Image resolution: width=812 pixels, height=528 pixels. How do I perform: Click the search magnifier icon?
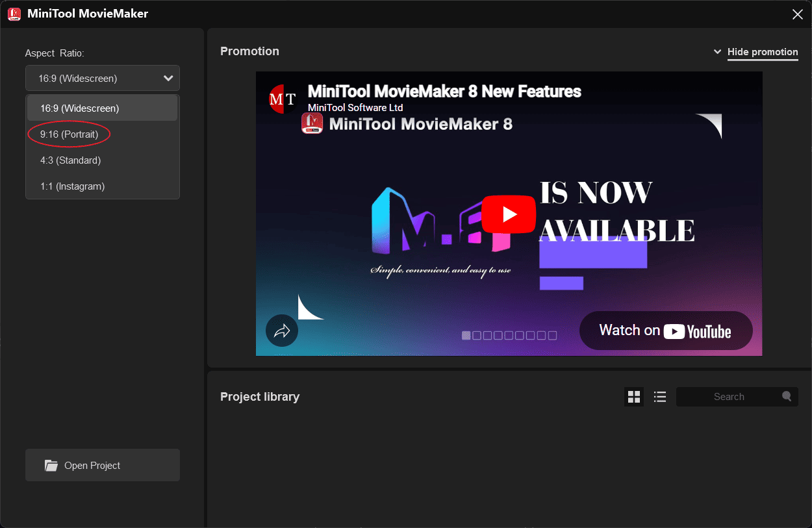tap(787, 396)
